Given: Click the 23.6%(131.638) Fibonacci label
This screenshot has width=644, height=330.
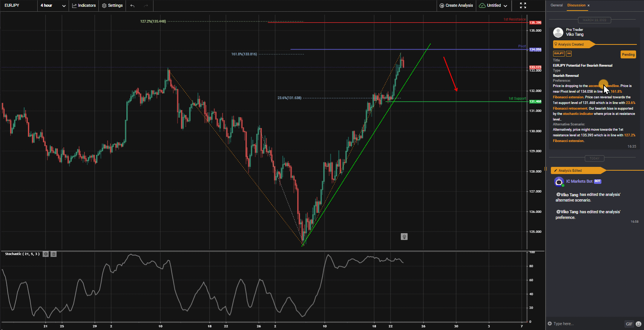Looking at the screenshot, I should (290, 98).
